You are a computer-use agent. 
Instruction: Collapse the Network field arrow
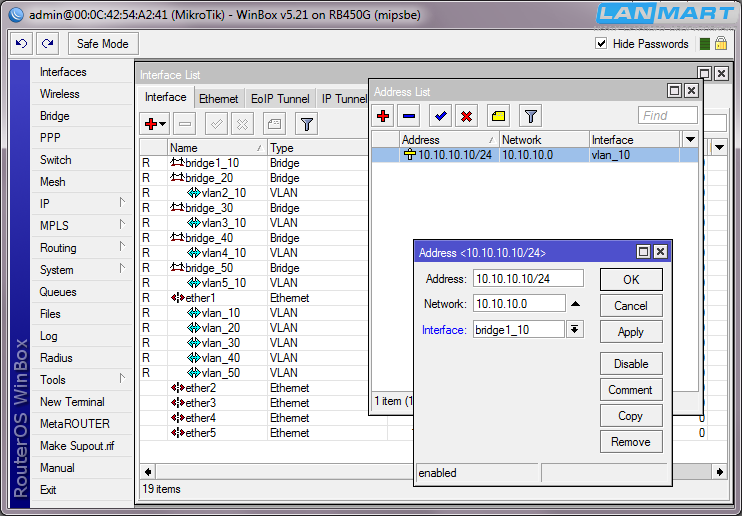[575, 304]
